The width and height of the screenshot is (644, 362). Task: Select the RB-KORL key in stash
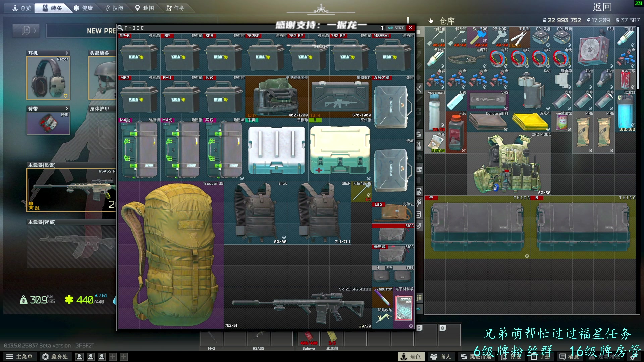(499, 37)
